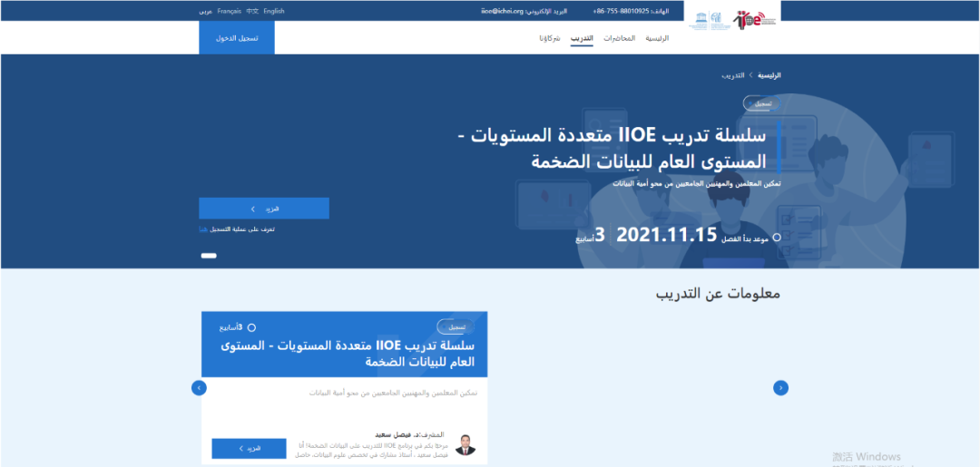980x467 pixels.
Task: Open the الرئيسية menu item
Action: click(657, 38)
